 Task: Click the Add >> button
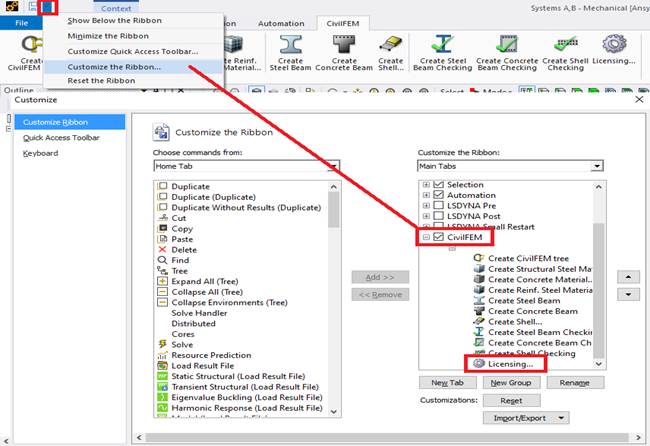click(x=380, y=277)
